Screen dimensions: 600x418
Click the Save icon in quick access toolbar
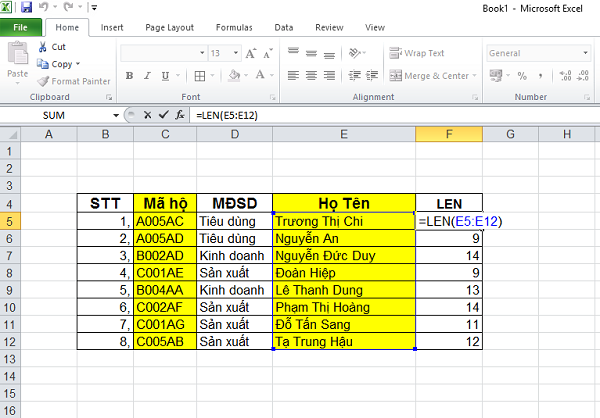click(x=24, y=7)
